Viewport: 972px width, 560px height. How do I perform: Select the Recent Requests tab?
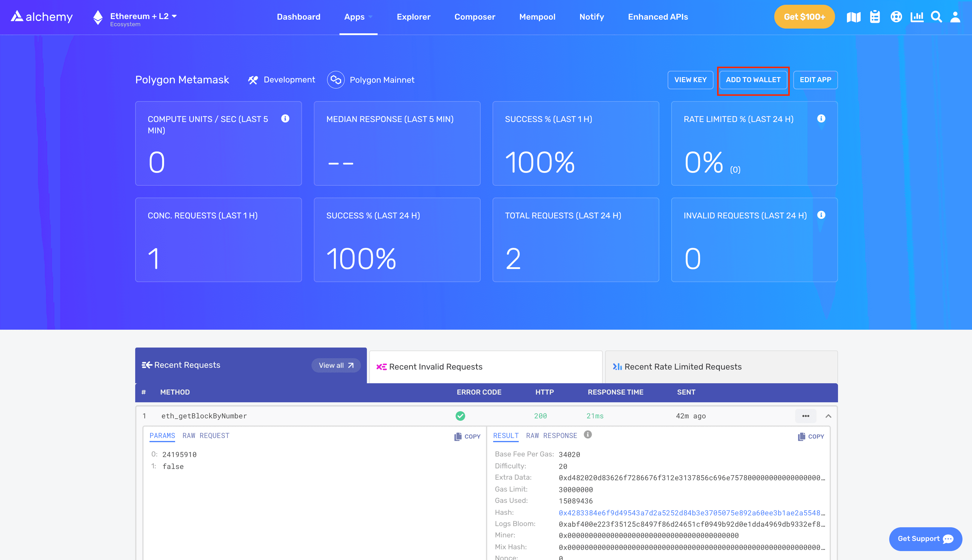(251, 365)
